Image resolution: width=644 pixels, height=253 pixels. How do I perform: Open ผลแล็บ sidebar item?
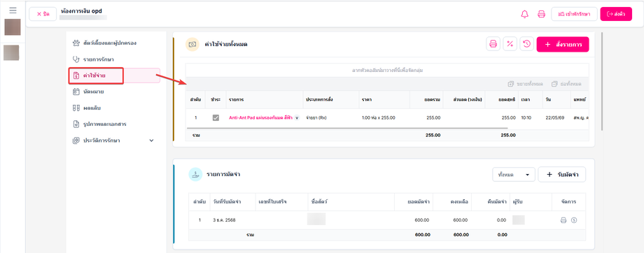[113, 108]
